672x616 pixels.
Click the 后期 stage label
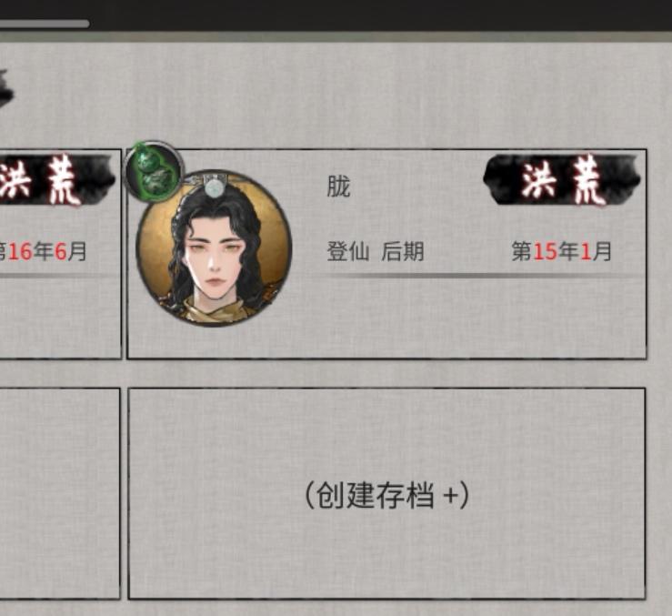(403, 251)
